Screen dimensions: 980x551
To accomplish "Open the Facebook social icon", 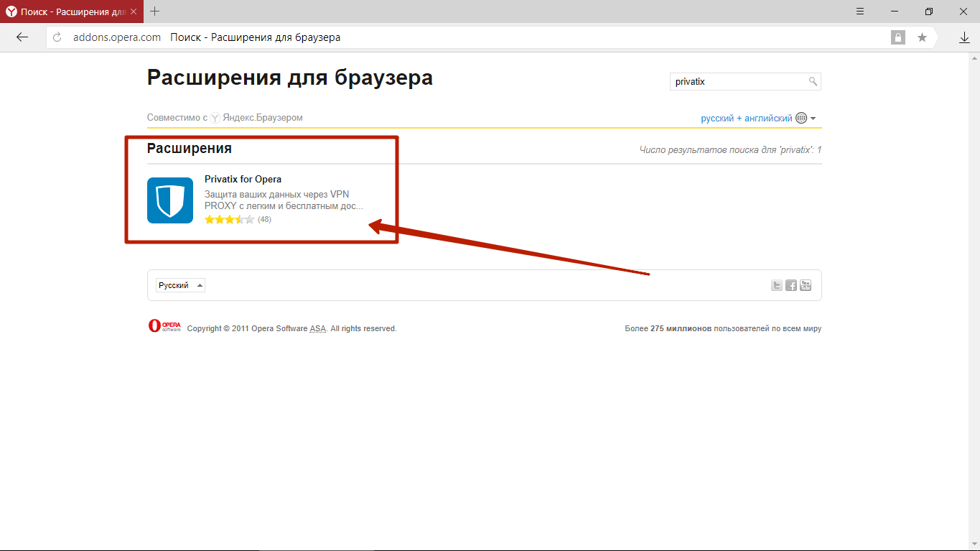I will coord(790,285).
